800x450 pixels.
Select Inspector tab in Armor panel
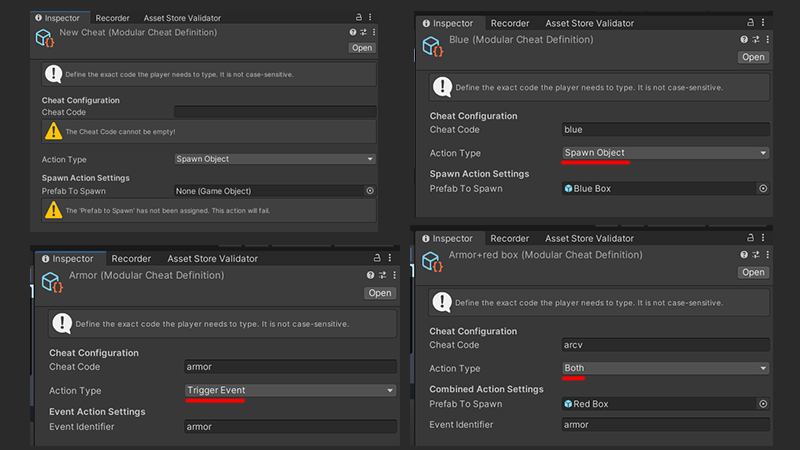coord(68,259)
